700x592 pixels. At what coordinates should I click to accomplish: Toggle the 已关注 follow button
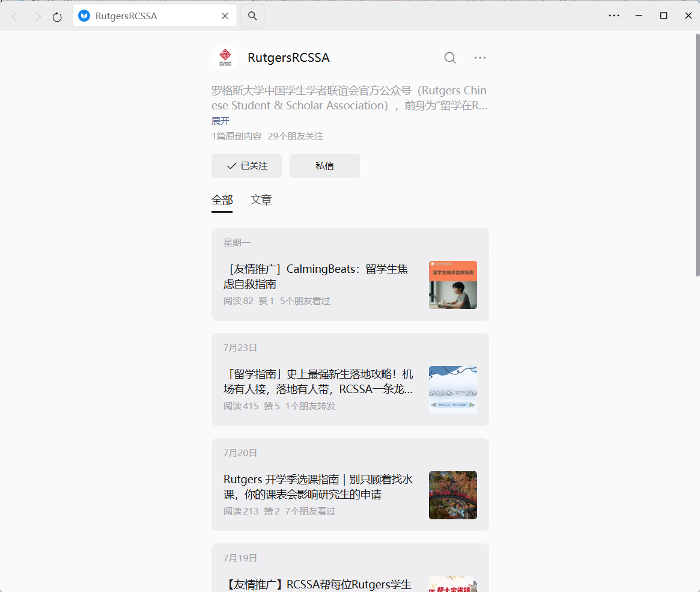[246, 166]
